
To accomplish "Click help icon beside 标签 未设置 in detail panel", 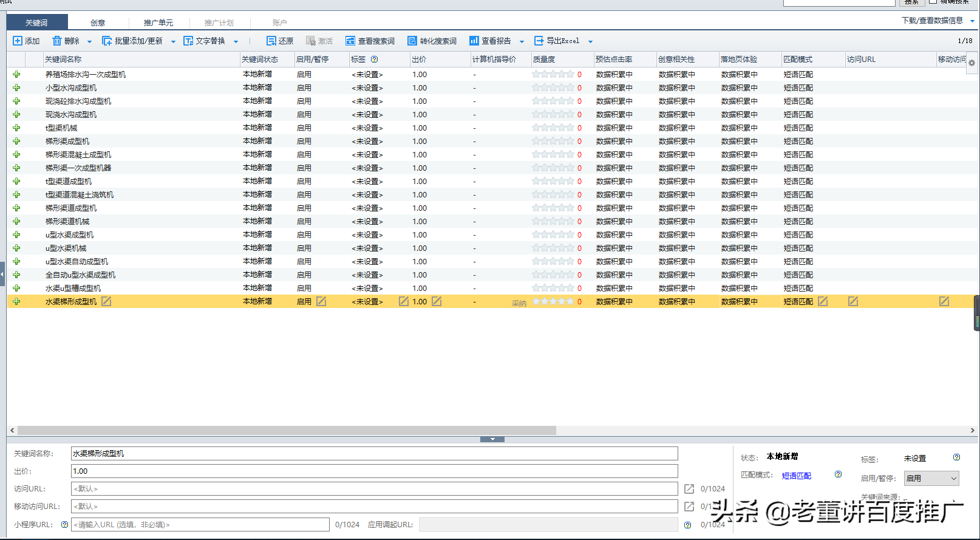I will 956,457.
